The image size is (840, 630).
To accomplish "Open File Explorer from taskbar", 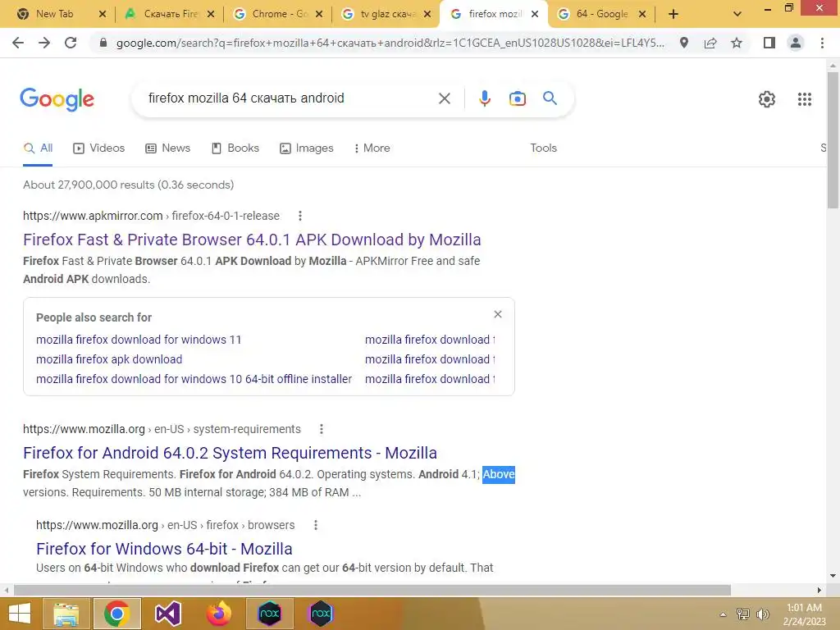I will coord(66,614).
